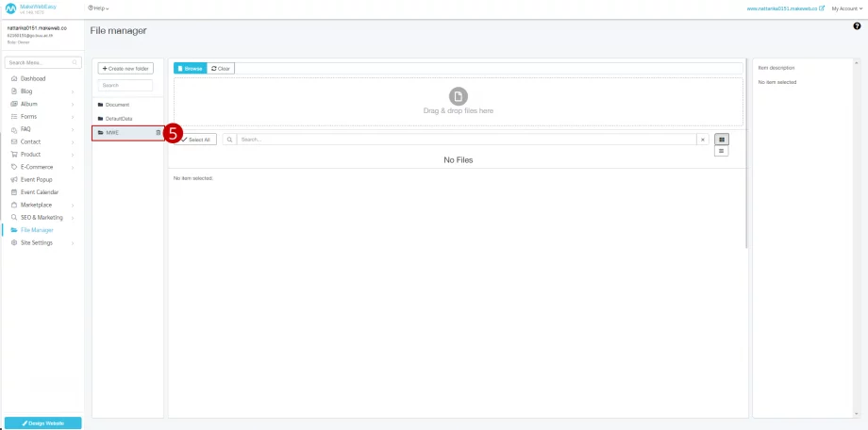Screen dimensions: 868x430
Task: Click Create new folder button
Action: 125,68
